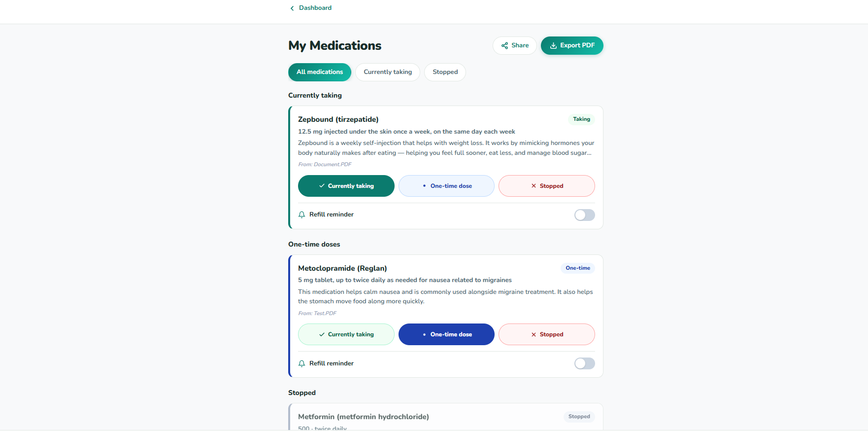
Task: Click the back chevron beside Dashboard
Action: [x=292, y=8]
